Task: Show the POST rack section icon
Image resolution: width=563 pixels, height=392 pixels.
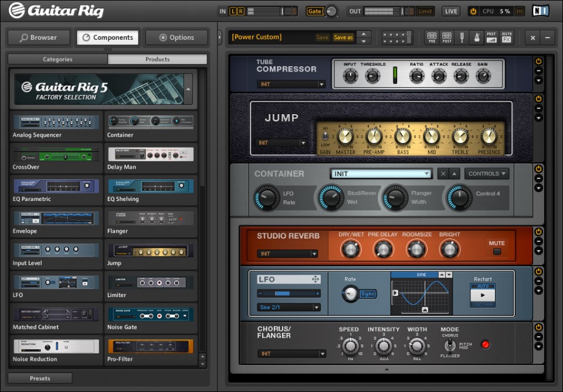Action: [x=446, y=38]
